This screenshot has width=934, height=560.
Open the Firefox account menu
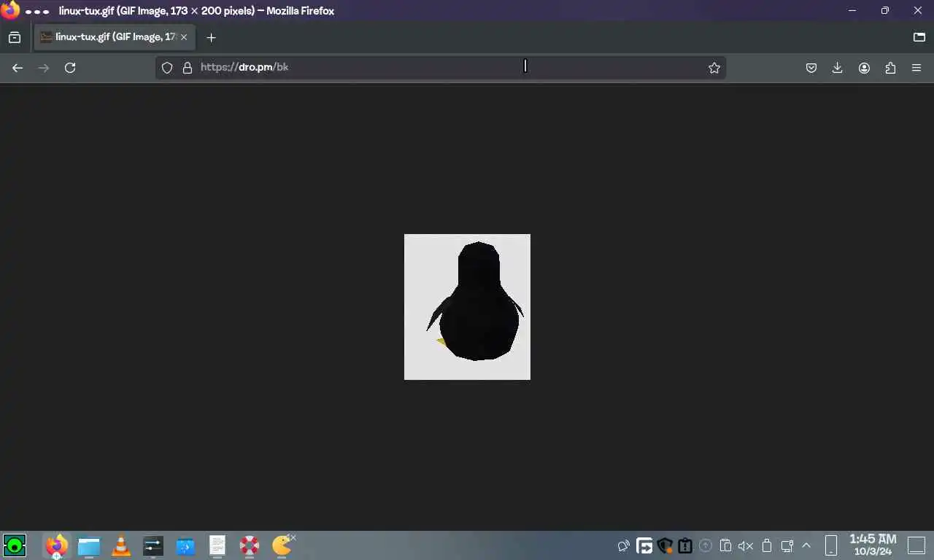tap(864, 68)
